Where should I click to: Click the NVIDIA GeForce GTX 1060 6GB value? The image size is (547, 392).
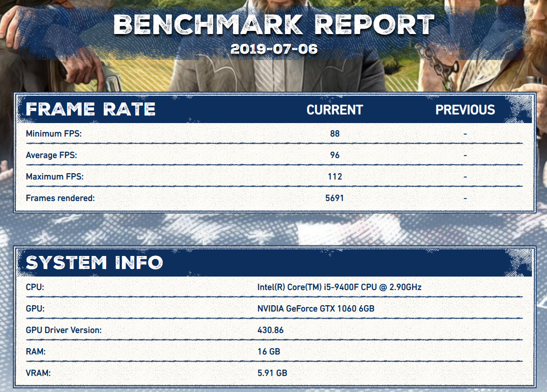tap(316, 309)
